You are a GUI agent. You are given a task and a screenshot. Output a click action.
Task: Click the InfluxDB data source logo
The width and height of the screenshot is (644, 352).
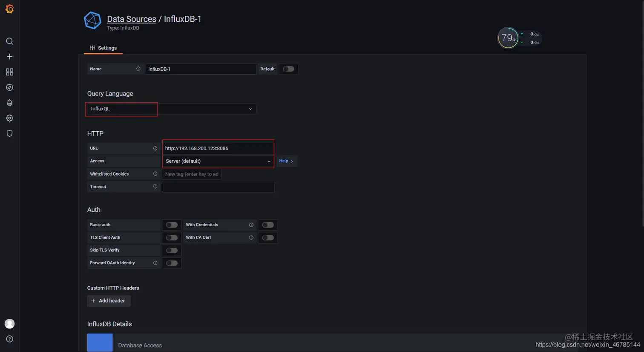pyautogui.click(x=92, y=20)
